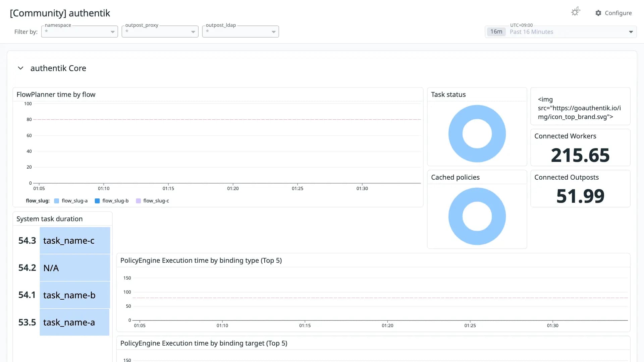Select the flow_slug-b legend swatch
The height and width of the screenshot is (362, 644).
(97, 201)
